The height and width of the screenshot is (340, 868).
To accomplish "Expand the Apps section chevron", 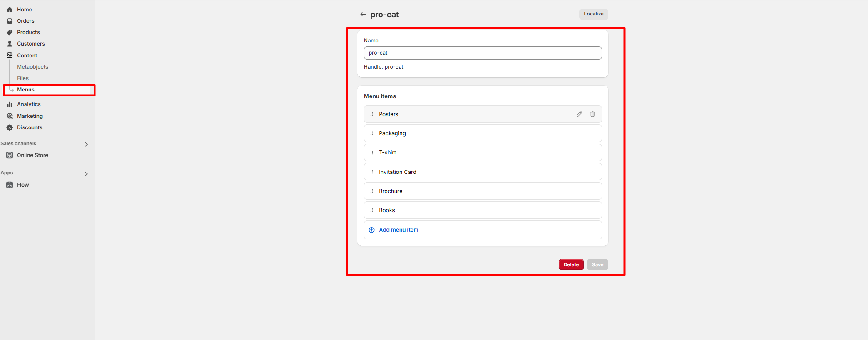I will pyautogui.click(x=86, y=174).
